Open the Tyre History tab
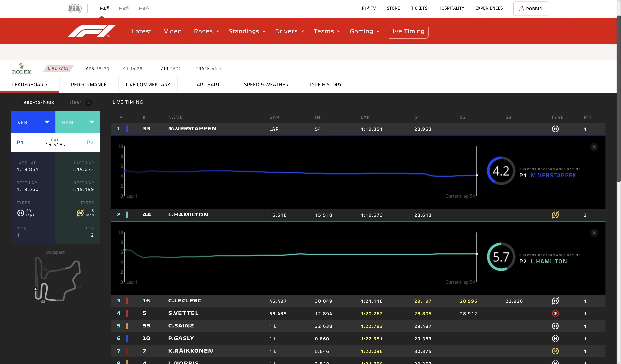 pyautogui.click(x=325, y=85)
